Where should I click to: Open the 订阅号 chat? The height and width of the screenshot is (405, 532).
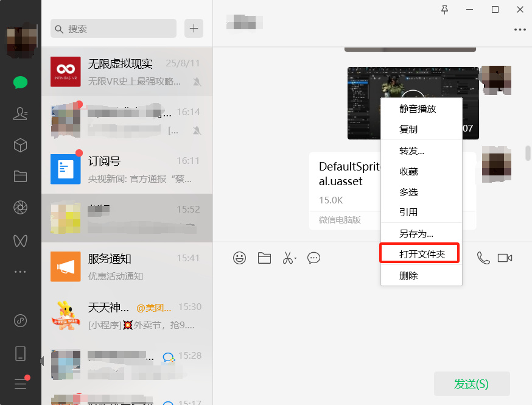[127, 169]
